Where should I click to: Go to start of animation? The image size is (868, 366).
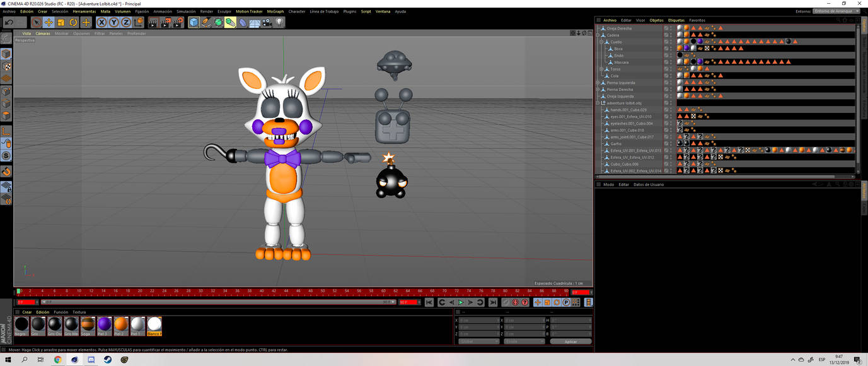429,303
